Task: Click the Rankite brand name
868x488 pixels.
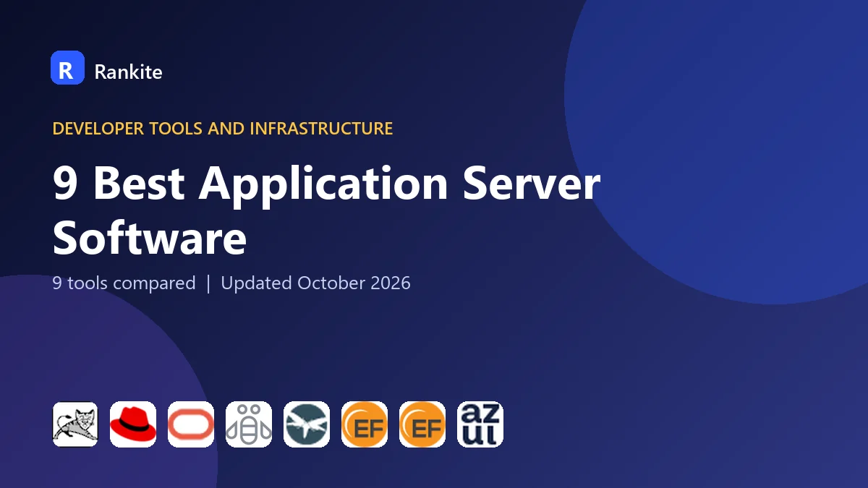Action: click(x=128, y=72)
